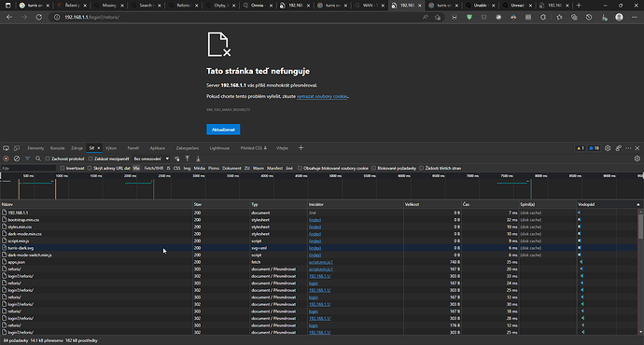Viewport: 644px width, 345px height.
Task: Open script.min.js:1 initiator link for apps.json
Action: (321, 262)
